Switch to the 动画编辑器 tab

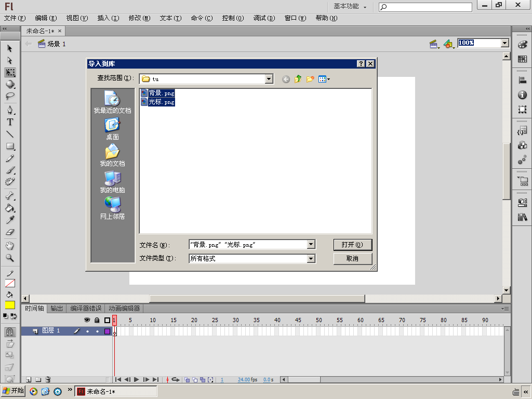coord(124,309)
